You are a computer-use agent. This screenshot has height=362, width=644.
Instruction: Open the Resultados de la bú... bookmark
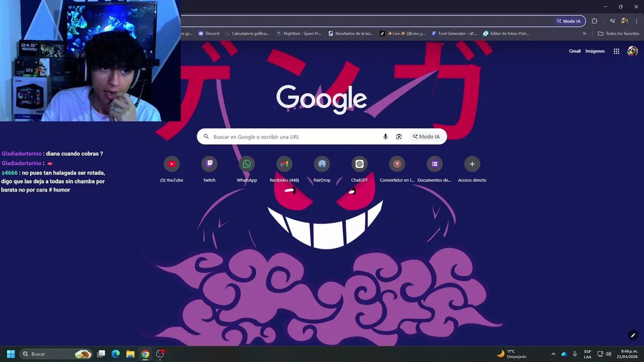351,34
